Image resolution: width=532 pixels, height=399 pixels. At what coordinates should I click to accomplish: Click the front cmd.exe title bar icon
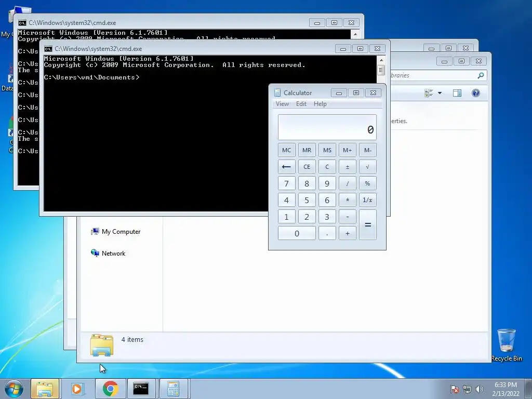(48, 48)
